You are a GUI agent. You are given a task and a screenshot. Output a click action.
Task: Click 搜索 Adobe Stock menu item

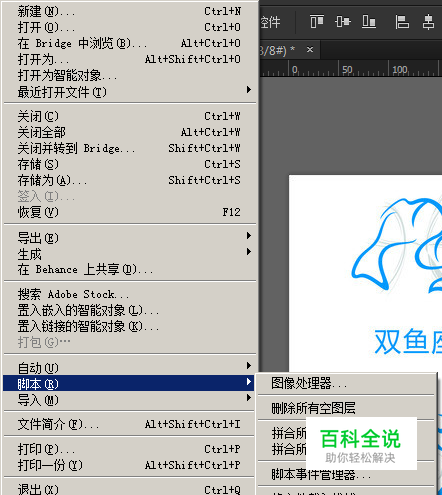coord(129,294)
